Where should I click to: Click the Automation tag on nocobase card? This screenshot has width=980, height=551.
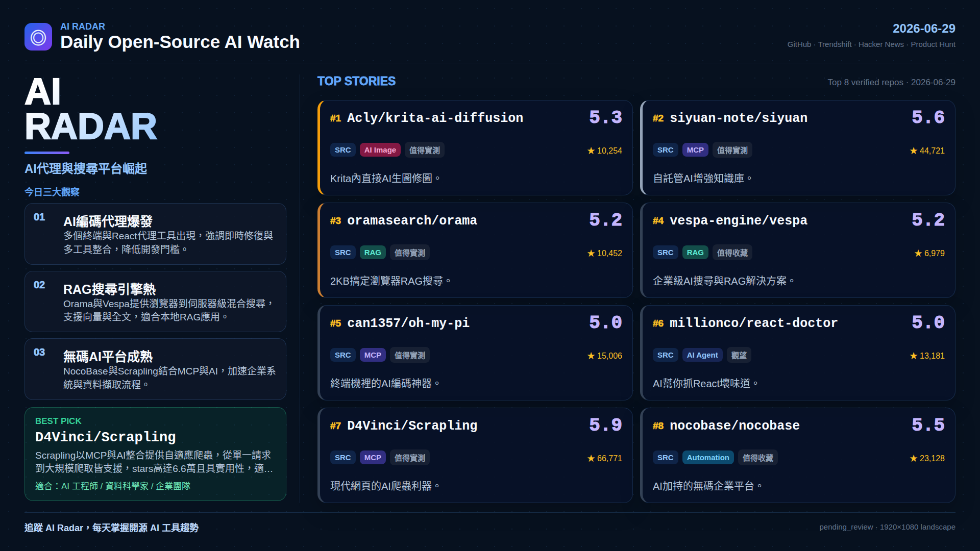pyautogui.click(x=708, y=458)
